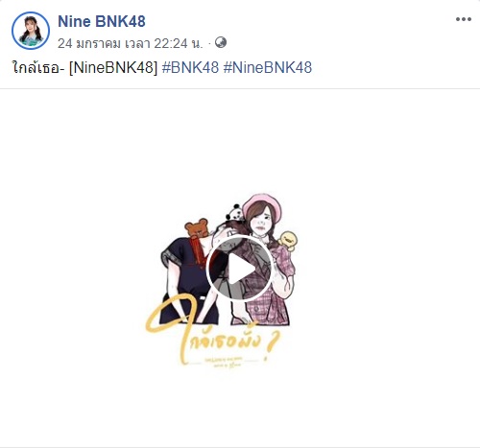Follow the #BNK48 hashtag
The image size is (480, 448).
click(x=190, y=67)
